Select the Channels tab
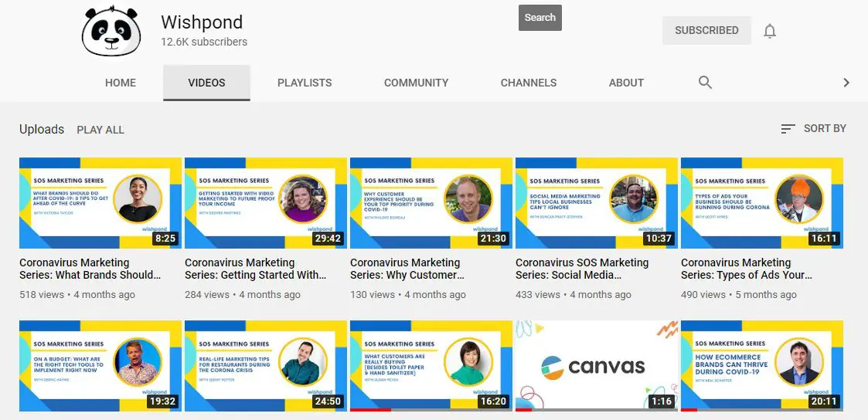This screenshot has width=868, height=420. tap(528, 83)
